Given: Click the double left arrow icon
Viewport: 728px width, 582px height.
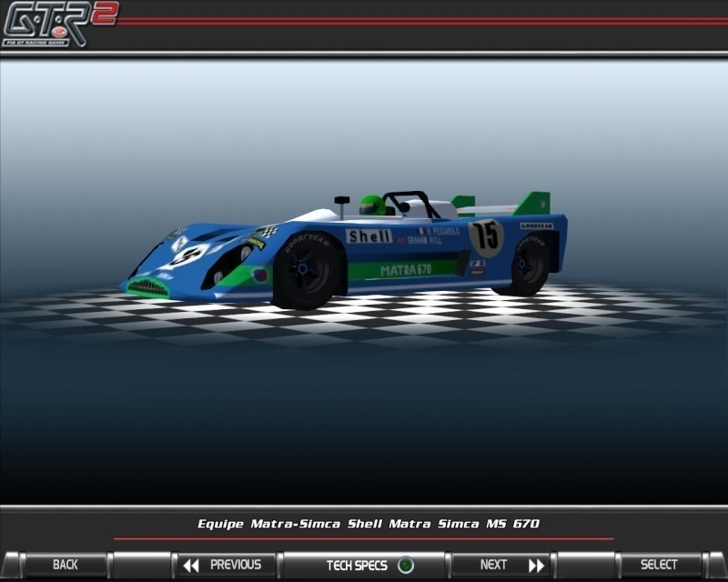Looking at the screenshot, I should 191,566.
